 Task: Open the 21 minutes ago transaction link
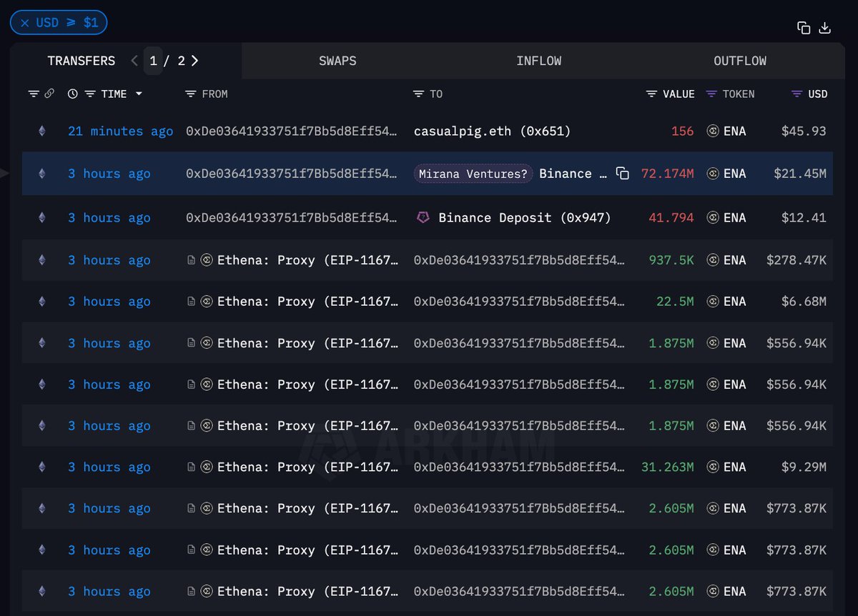121,131
